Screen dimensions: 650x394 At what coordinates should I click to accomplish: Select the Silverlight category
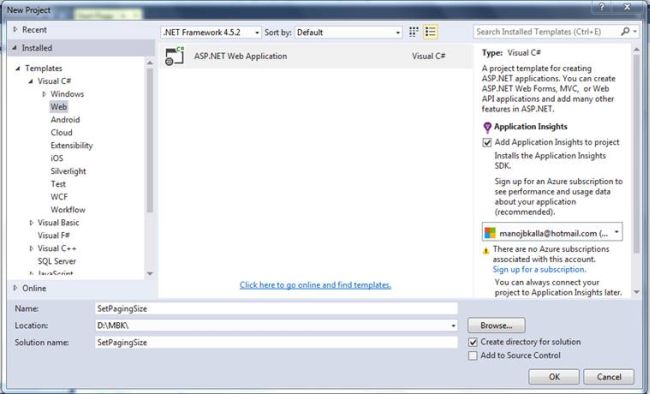[x=68, y=171]
